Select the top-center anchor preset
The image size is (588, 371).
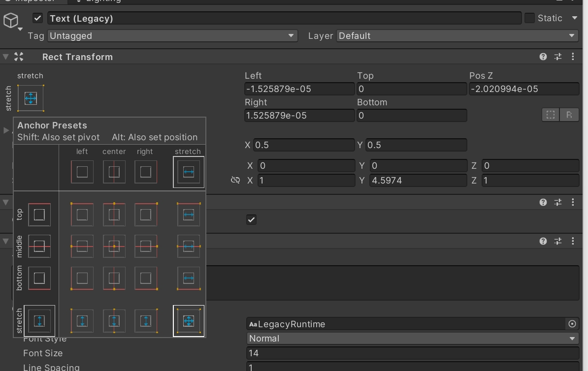pos(114,215)
